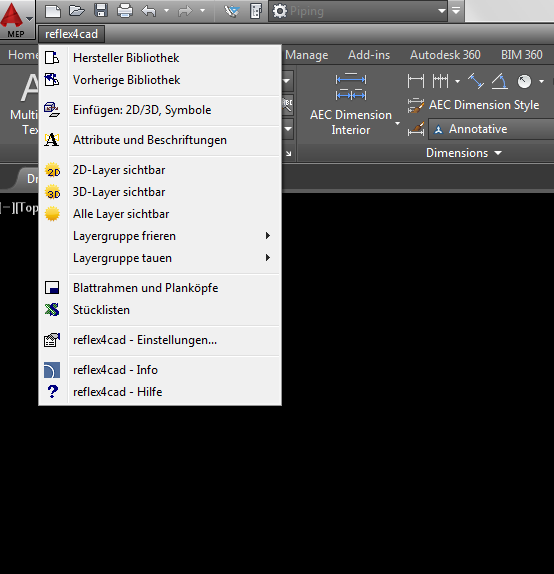Click the panel dialog launcher arrow
554x574 pixels.
[x=289, y=153]
